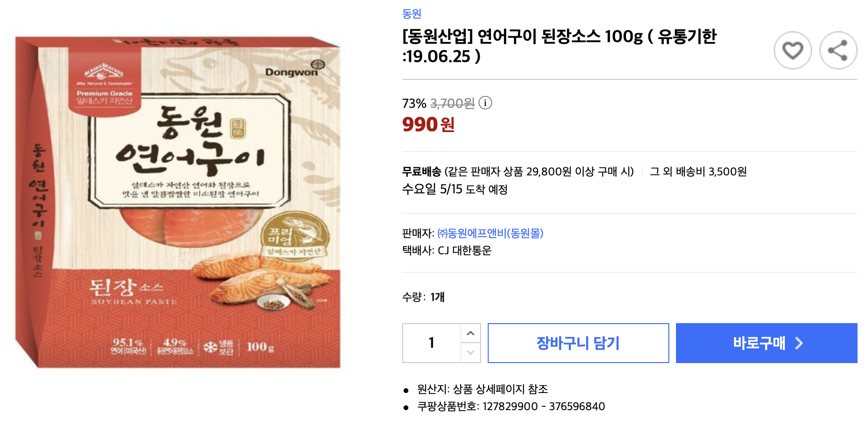
Task: Click the quantity input field
Action: (432, 343)
